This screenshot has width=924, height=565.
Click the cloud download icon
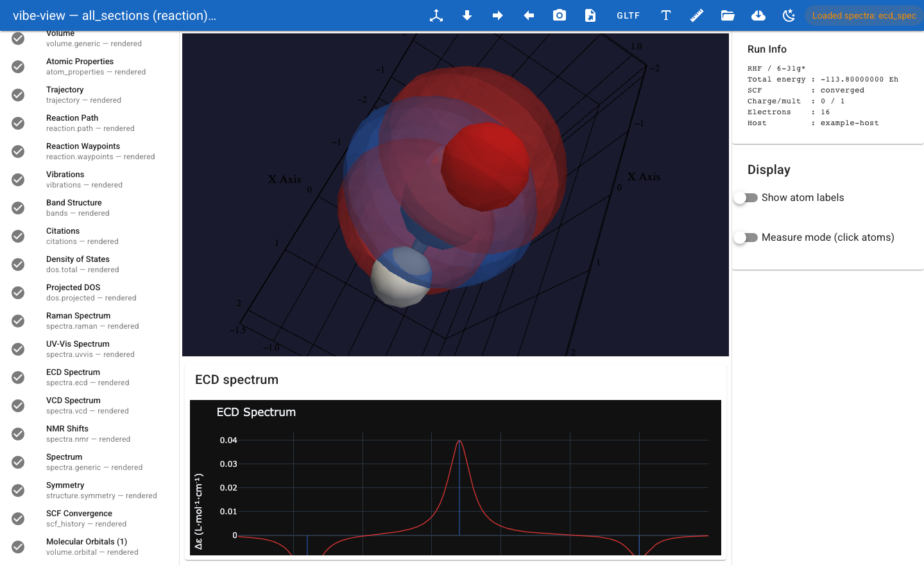[x=758, y=15]
